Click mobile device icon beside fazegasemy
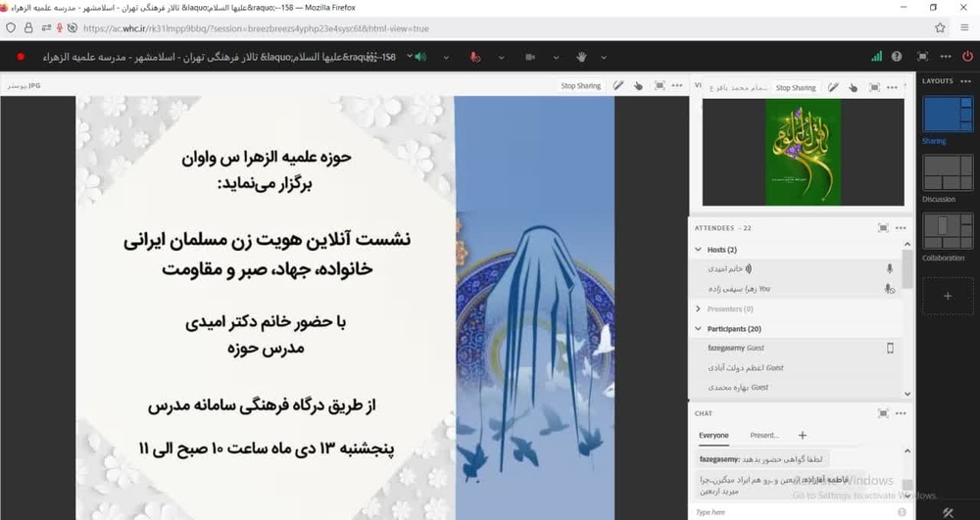Viewport: 980px width, 520px height. [x=890, y=348]
